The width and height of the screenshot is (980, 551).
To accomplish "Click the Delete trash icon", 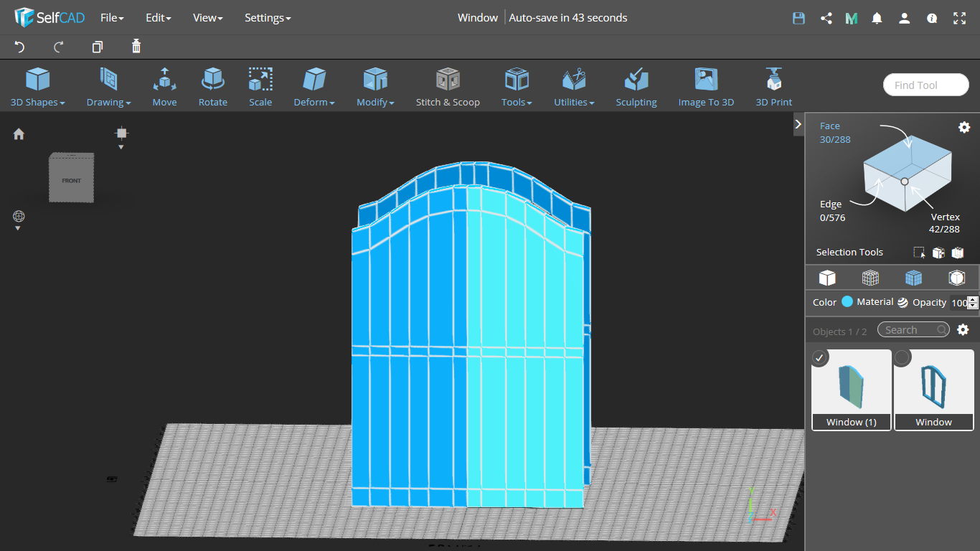I will coord(136,47).
